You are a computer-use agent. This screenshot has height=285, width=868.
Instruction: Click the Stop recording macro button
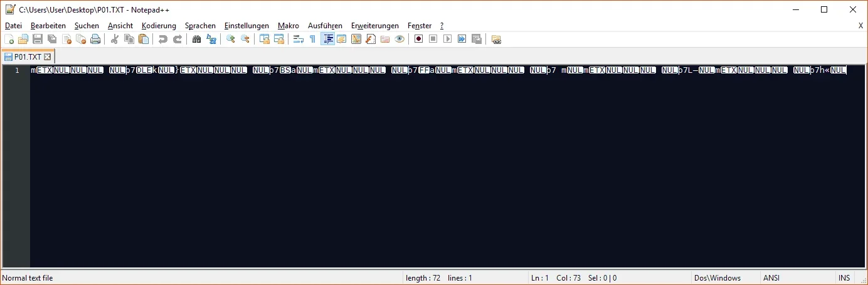[x=433, y=39]
